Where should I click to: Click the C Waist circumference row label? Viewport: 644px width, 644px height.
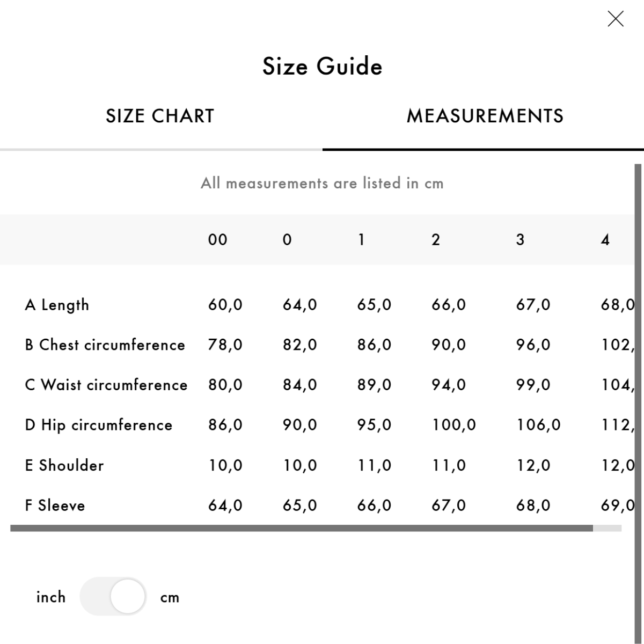(106, 385)
